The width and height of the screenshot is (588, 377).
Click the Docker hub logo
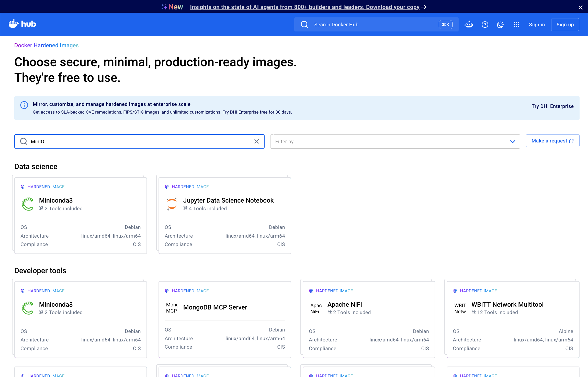(22, 24)
